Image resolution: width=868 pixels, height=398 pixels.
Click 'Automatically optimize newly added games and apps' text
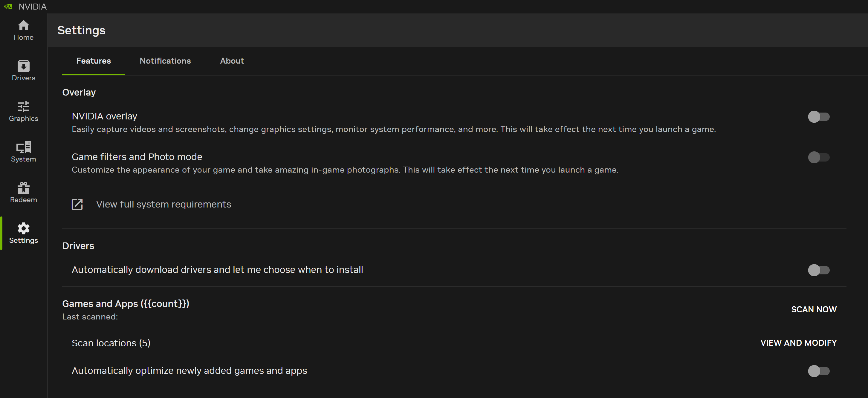[x=190, y=371]
